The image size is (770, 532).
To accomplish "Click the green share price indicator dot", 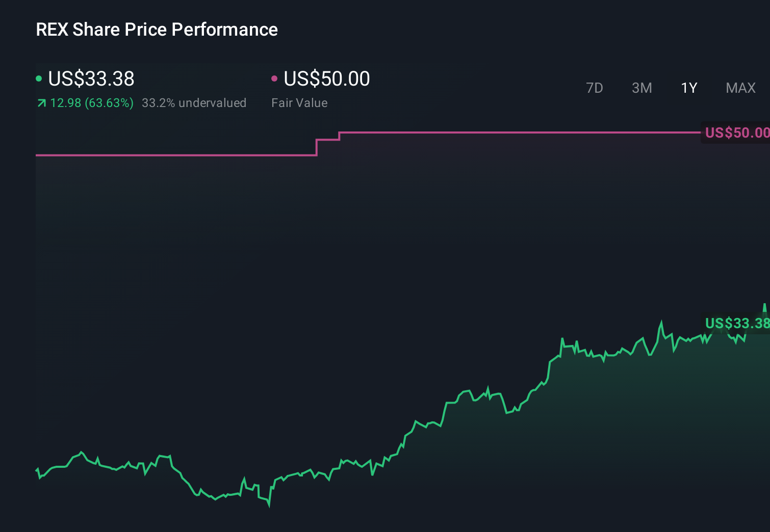I will pos(39,78).
